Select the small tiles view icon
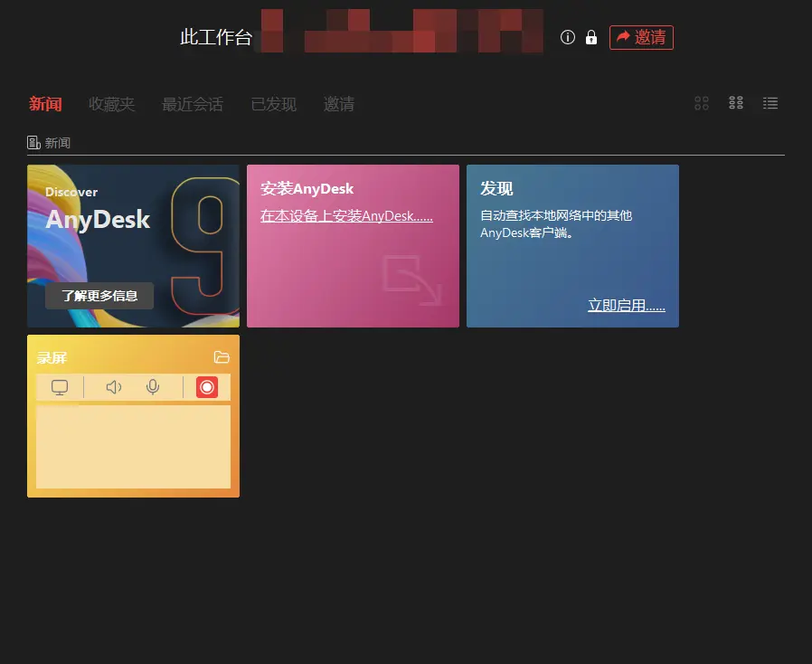The width and height of the screenshot is (812, 664). (x=736, y=103)
